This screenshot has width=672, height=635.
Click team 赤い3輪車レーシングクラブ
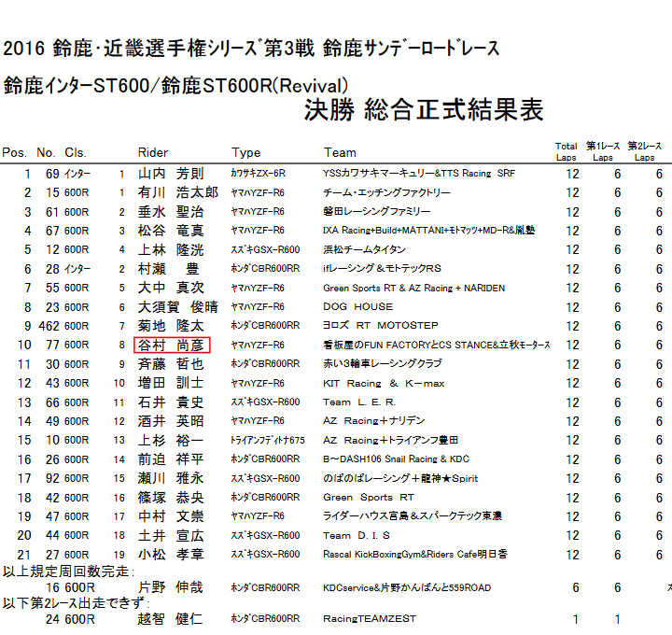coord(383,363)
